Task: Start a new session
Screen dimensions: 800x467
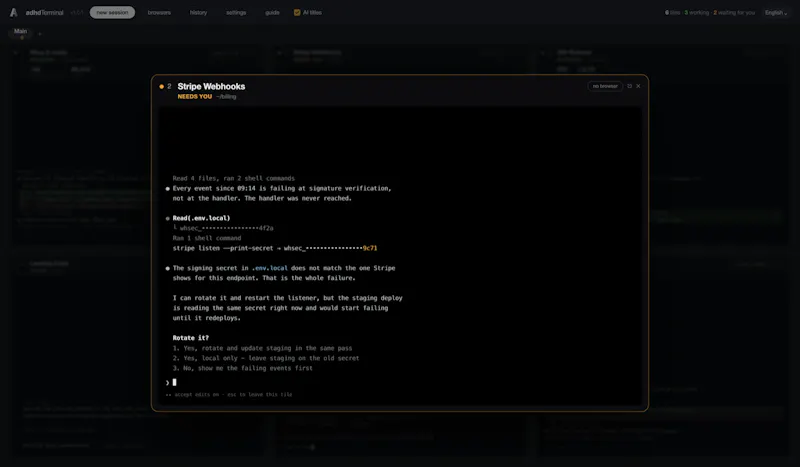Action: pyautogui.click(x=112, y=12)
